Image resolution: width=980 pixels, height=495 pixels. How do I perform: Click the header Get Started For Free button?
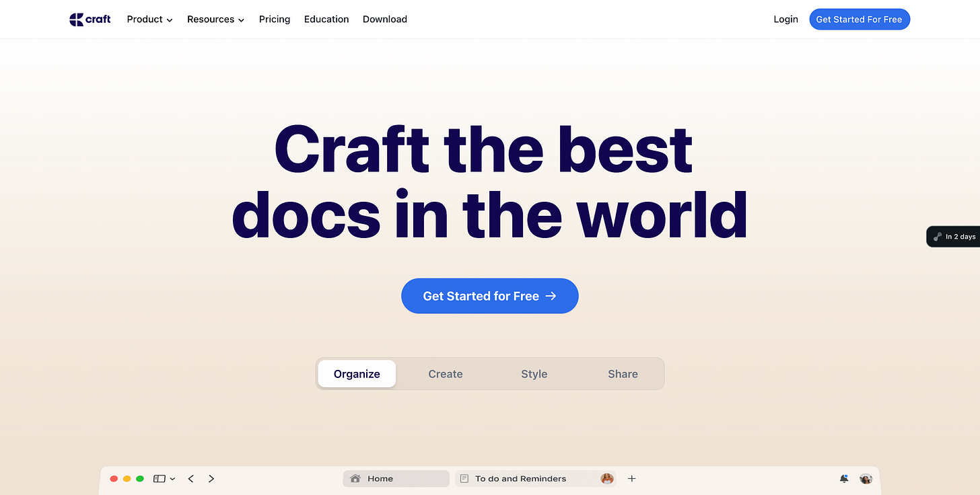click(x=859, y=20)
